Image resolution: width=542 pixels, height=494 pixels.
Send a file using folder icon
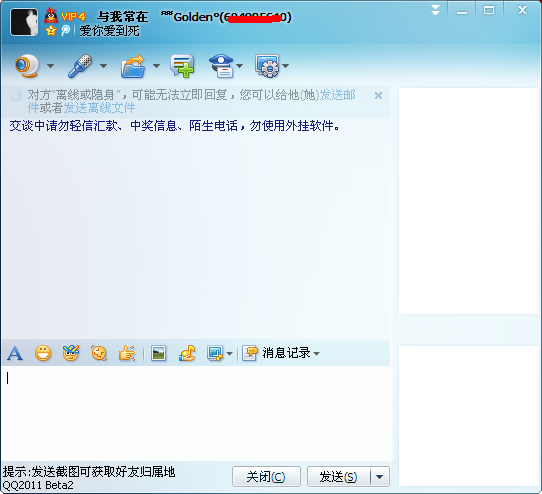click(133, 66)
